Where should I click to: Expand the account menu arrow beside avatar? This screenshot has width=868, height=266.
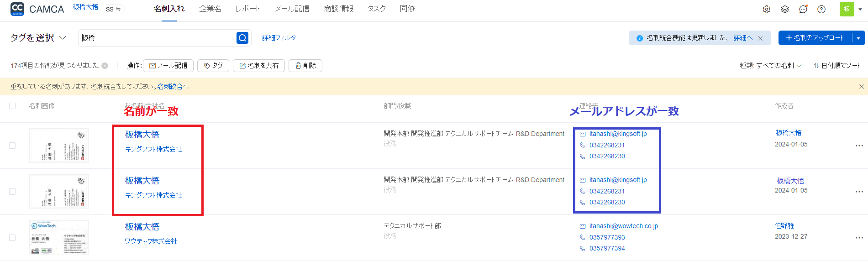coord(860,9)
